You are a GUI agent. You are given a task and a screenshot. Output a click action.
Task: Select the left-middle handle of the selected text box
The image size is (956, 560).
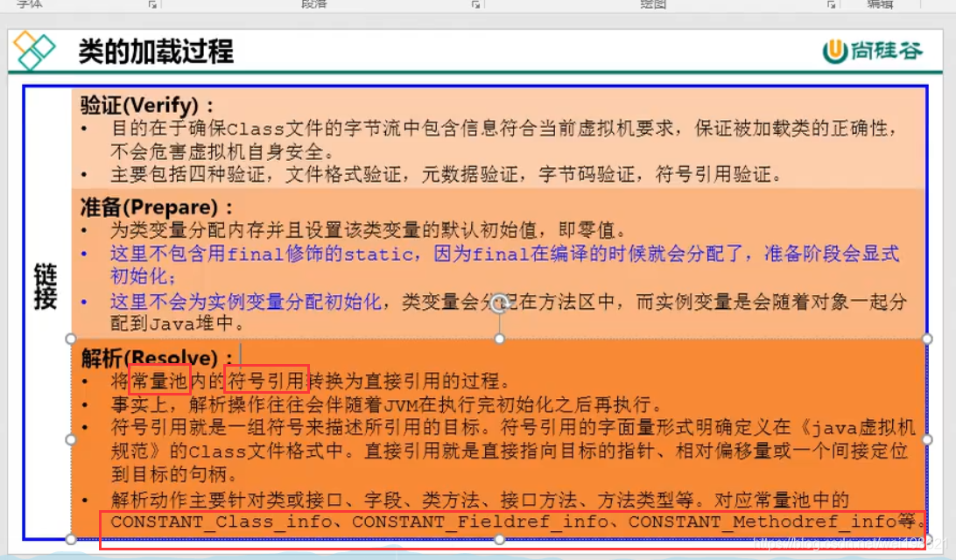pos(71,439)
